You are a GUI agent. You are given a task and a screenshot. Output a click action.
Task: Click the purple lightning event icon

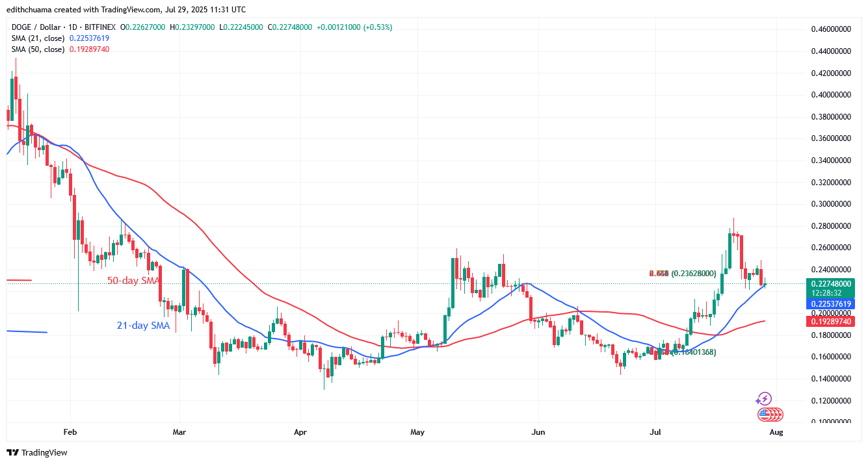764,399
